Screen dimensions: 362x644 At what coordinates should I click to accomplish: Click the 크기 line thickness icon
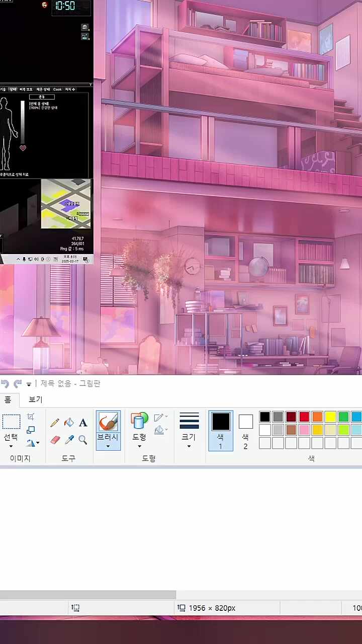tap(189, 421)
